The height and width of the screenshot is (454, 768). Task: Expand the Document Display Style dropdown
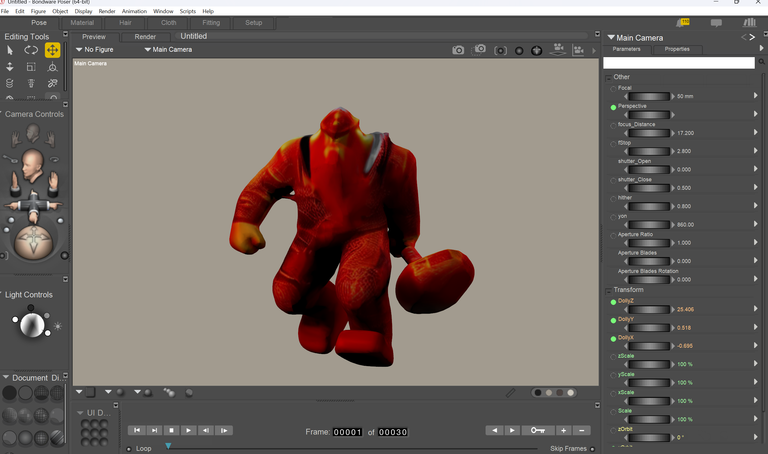click(6, 378)
